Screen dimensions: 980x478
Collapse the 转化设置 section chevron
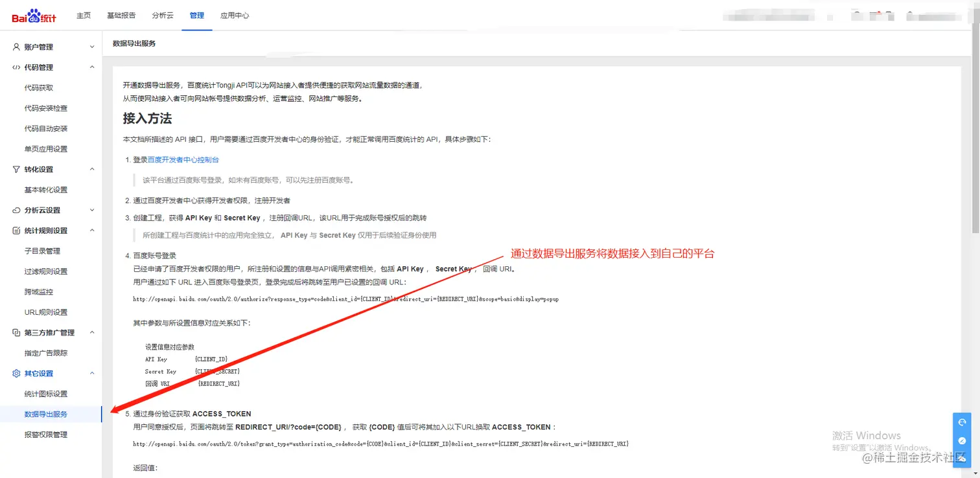coord(92,169)
